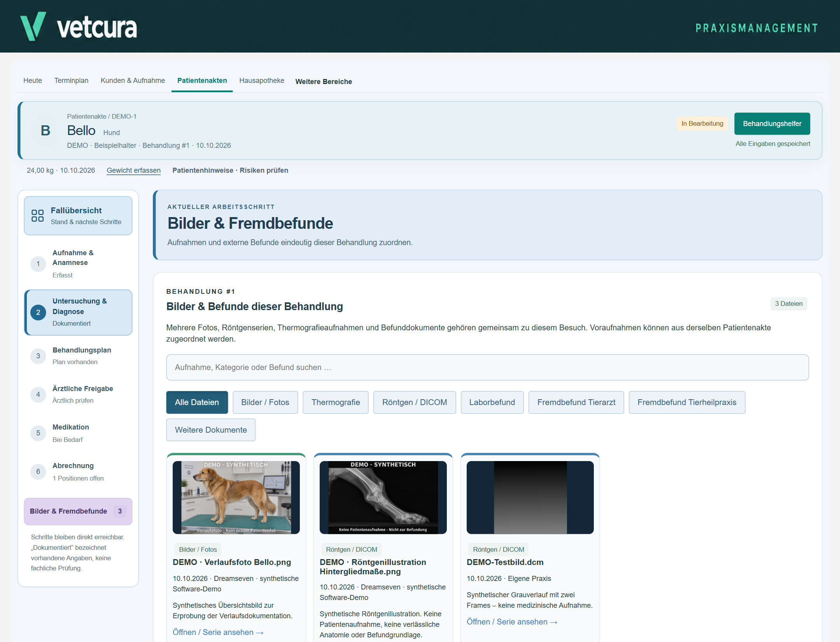Click Röntgen / DICOM tag on DEMO-Testbild card
Viewport: 840px width, 642px height.
(499, 549)
